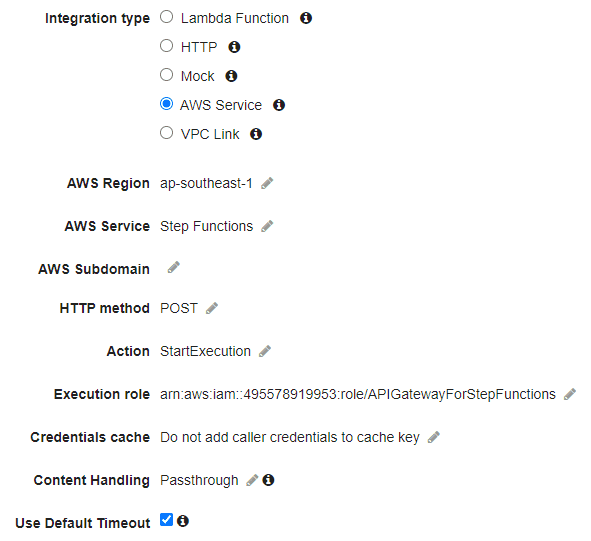Select the Lambda Function radio button
The image size is (591, 541).
click(166, 17)
